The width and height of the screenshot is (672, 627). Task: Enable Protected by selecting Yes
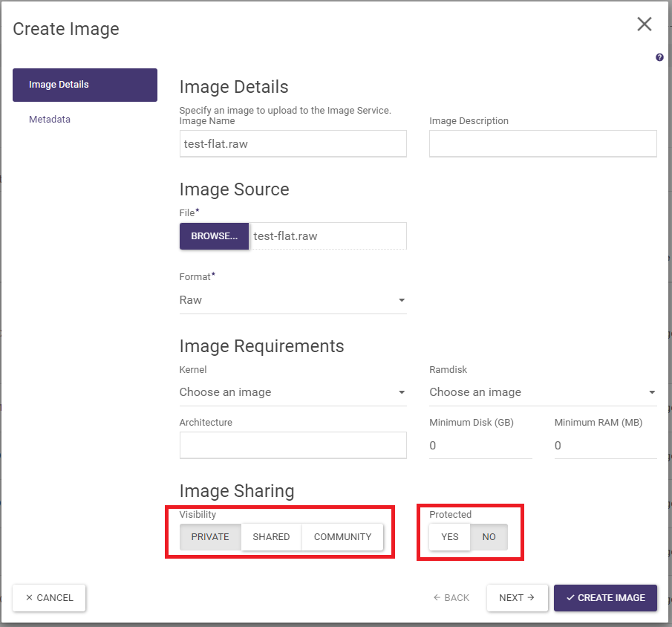coord(450,537)
